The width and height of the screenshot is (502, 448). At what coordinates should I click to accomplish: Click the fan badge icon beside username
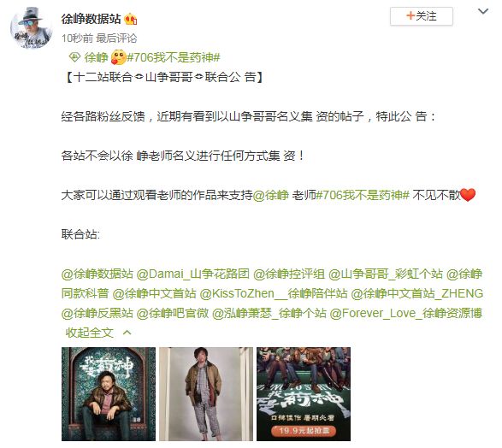(x=131, y=19)
